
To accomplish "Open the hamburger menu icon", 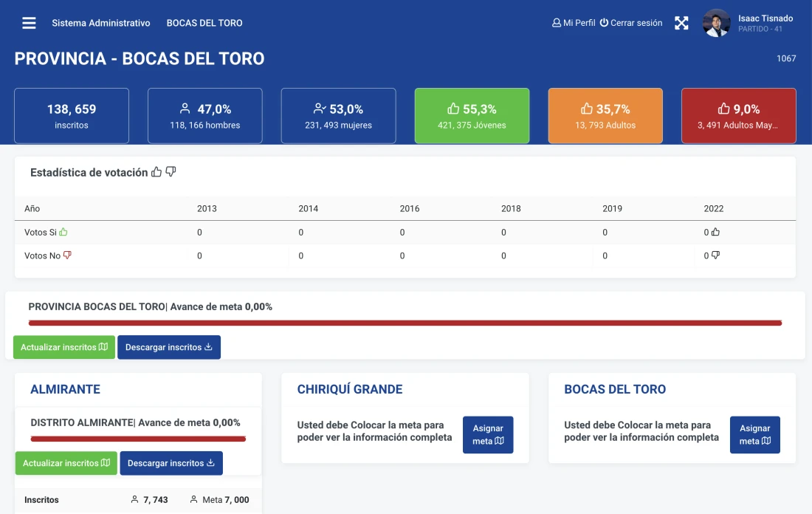I will tap(29, 23).
